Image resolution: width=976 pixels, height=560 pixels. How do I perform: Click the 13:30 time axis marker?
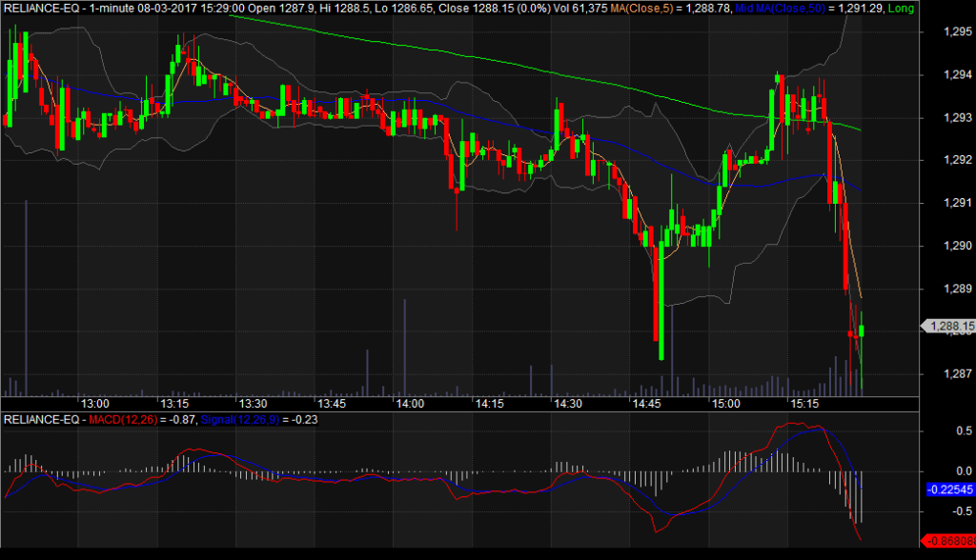[x=252, y=404]
